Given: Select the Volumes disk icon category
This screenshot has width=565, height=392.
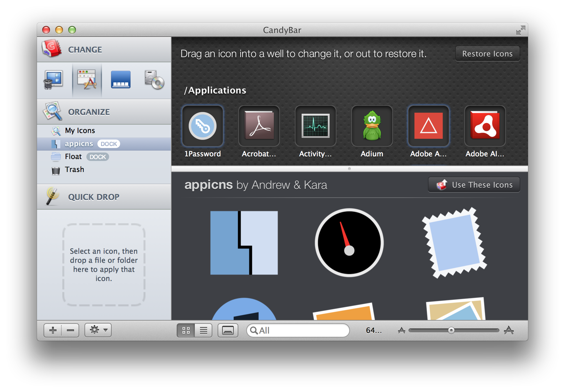Looking at the screenshot, I should click(x=154, y=80).
